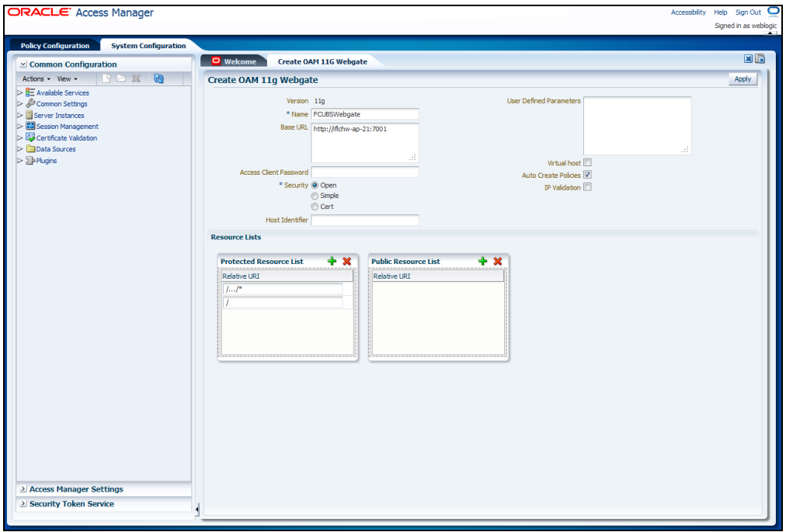
Task: Switch to the Policy Configuration tab
Action: tap(54, 46)
